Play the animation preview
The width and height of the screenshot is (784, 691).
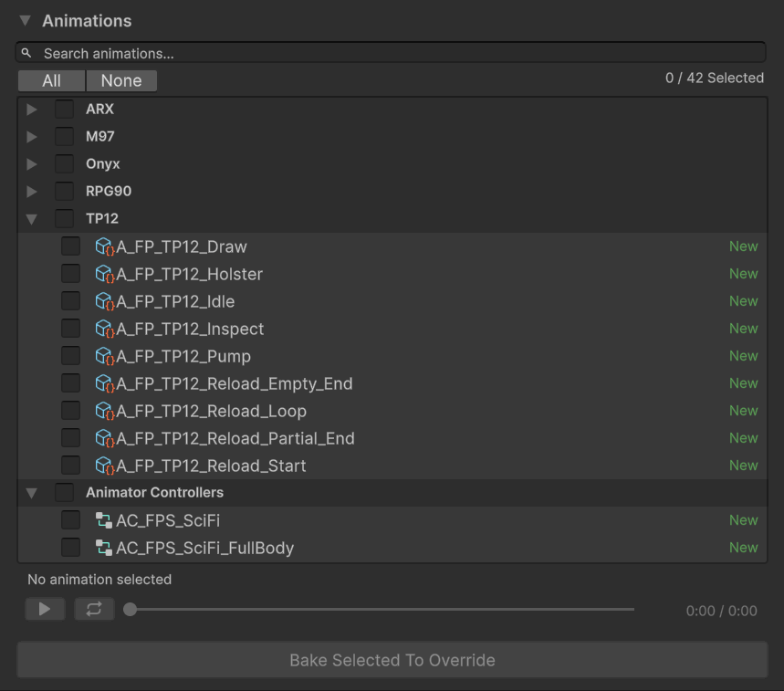click(x=45, y=609)
